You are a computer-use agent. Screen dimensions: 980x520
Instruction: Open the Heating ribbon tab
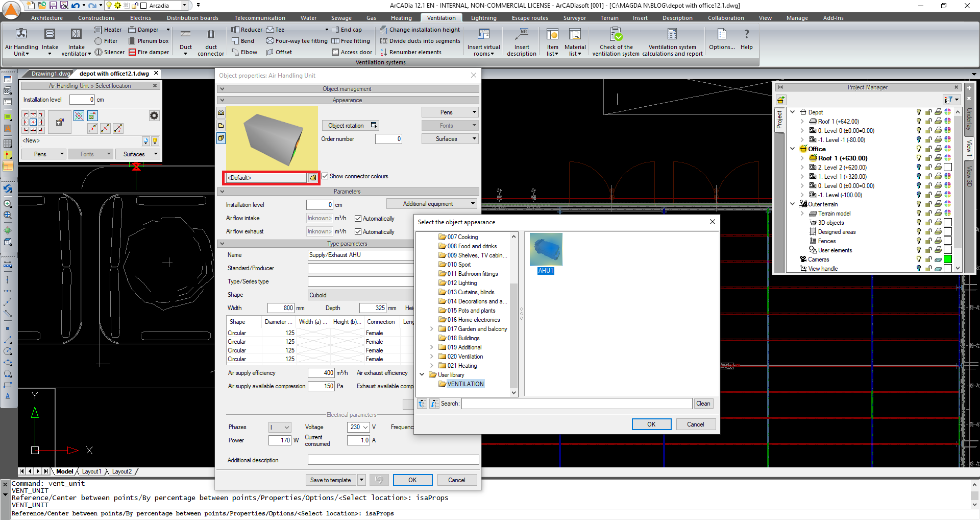401,18
